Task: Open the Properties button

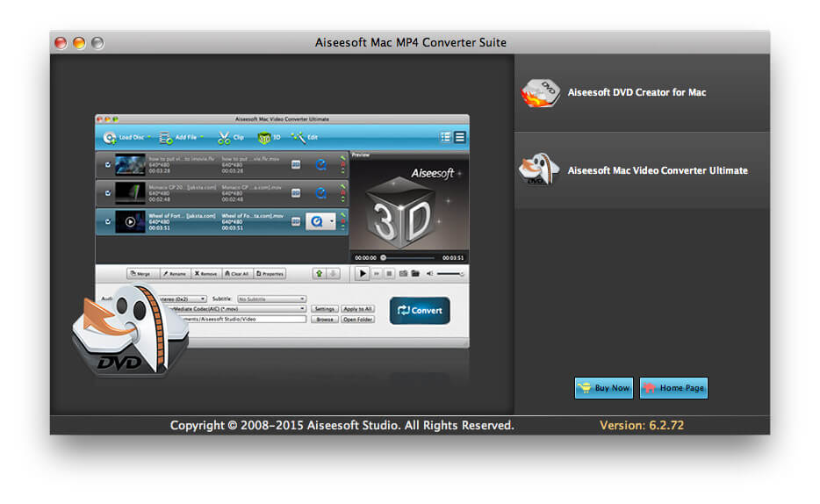Action: pyautogui.click(x=270, y=273)
